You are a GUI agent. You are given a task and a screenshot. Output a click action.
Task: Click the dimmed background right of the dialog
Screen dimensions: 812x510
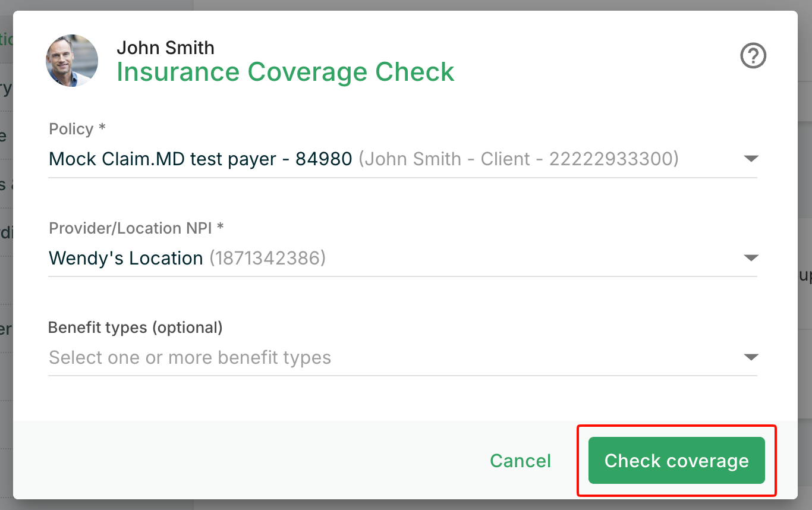coord(805,256)
